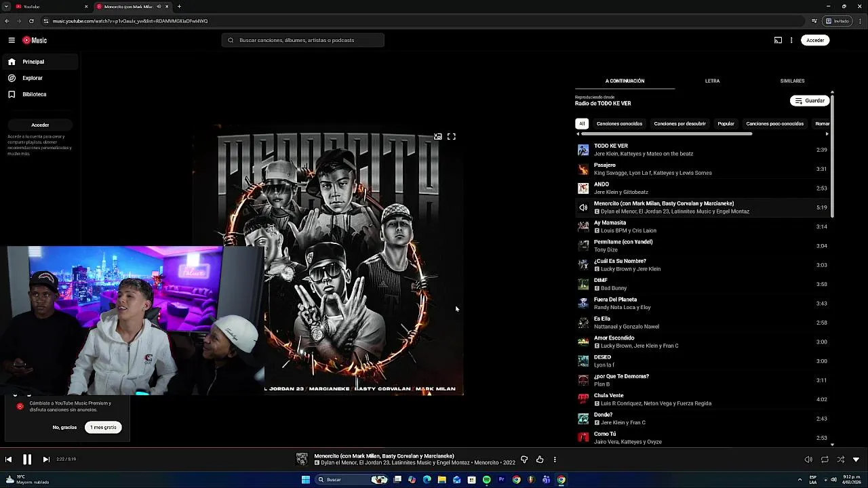Click the 1 mes gratis button
The image size is (868, 488).
coord(103,427)
